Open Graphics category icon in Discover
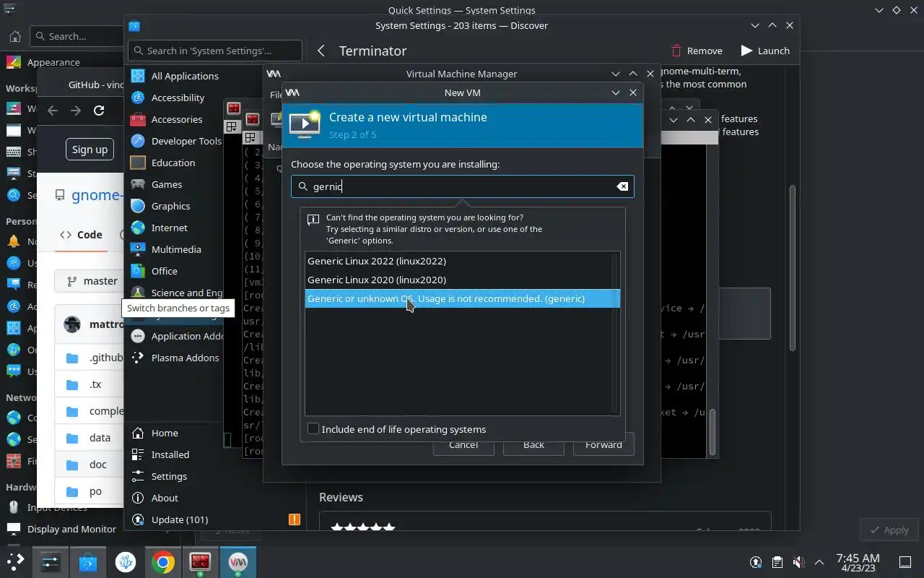Image resolution: width=924 pixels, height=578 pixels. 138,206
